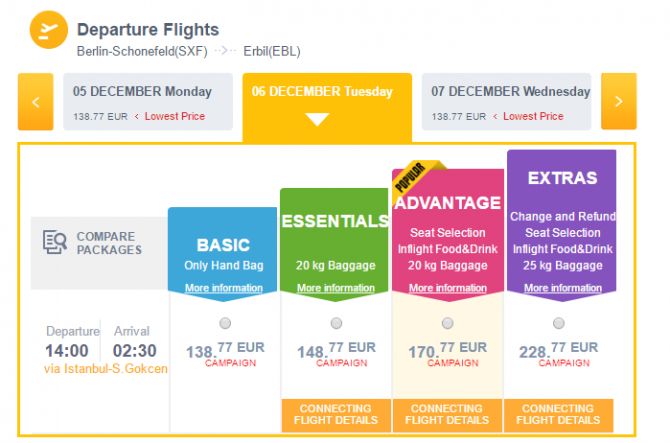
Task: Go to previous dates with left arrow
Action: 35,102
